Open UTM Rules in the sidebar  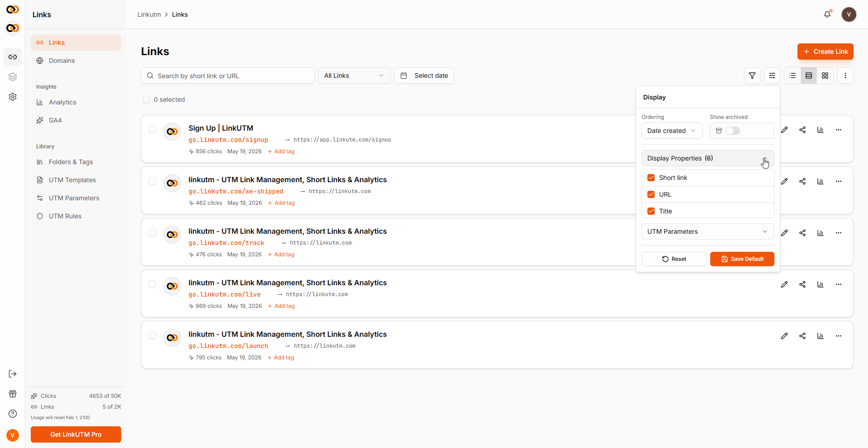[76, 216]
